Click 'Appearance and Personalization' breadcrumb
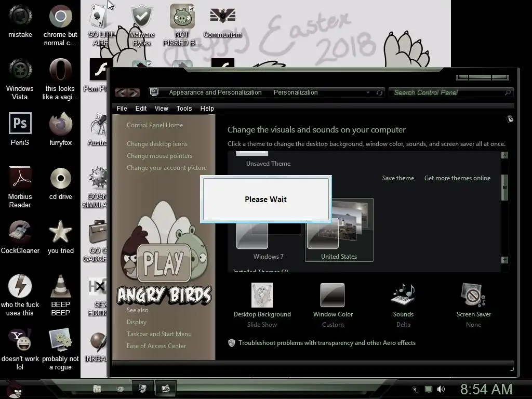Viewport: 532px width, 399px height. (x=215, y=92)
